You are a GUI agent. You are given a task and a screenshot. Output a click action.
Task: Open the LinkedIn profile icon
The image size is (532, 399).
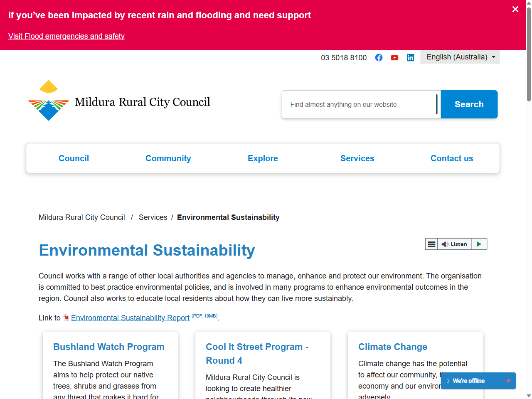(410, 58)
